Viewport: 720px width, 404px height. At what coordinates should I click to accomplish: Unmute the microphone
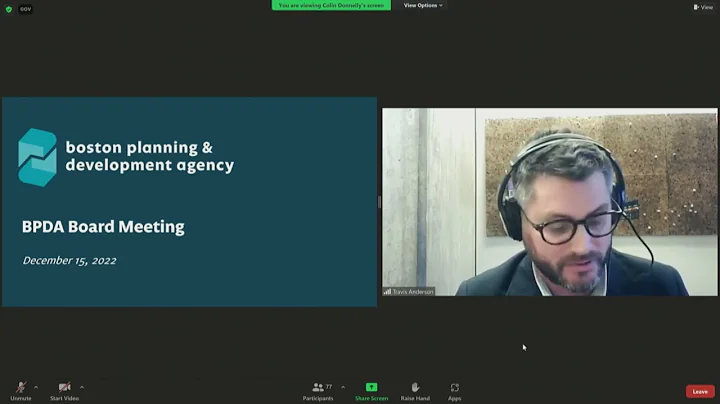point(21,391)
